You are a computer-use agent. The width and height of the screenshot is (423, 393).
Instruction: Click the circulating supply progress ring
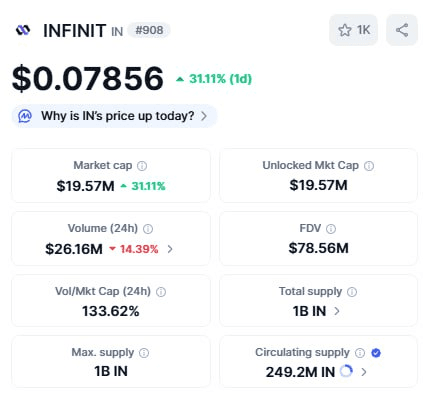click(x=346, y=371)
